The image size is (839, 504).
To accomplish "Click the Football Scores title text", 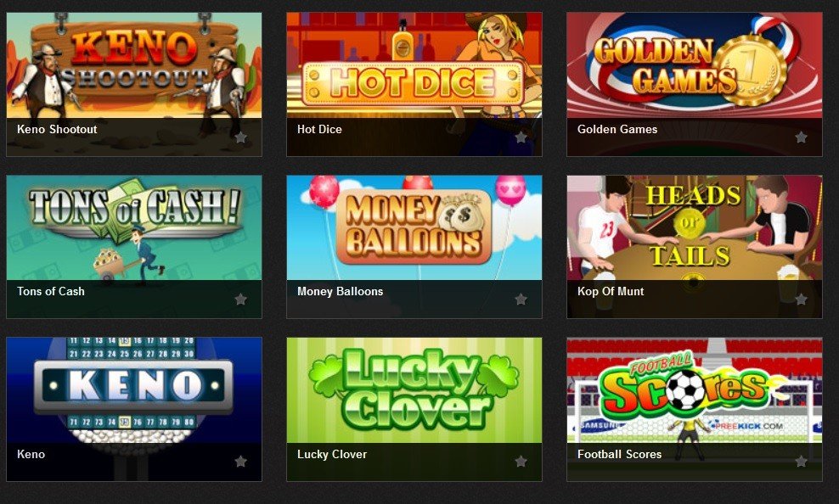I will coord(619,454).
